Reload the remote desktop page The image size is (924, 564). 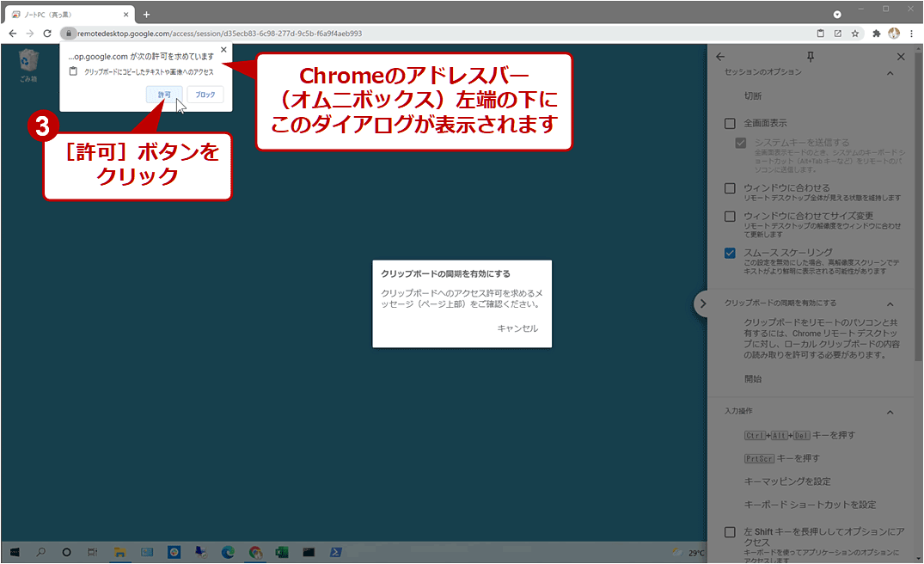click(x=47, y=34)
